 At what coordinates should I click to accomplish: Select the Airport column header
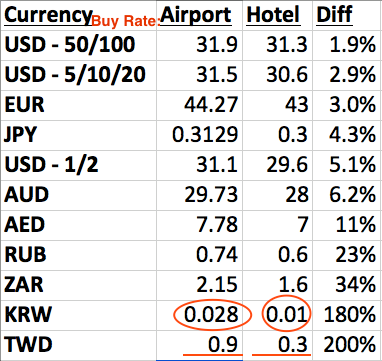click(196, 15)
